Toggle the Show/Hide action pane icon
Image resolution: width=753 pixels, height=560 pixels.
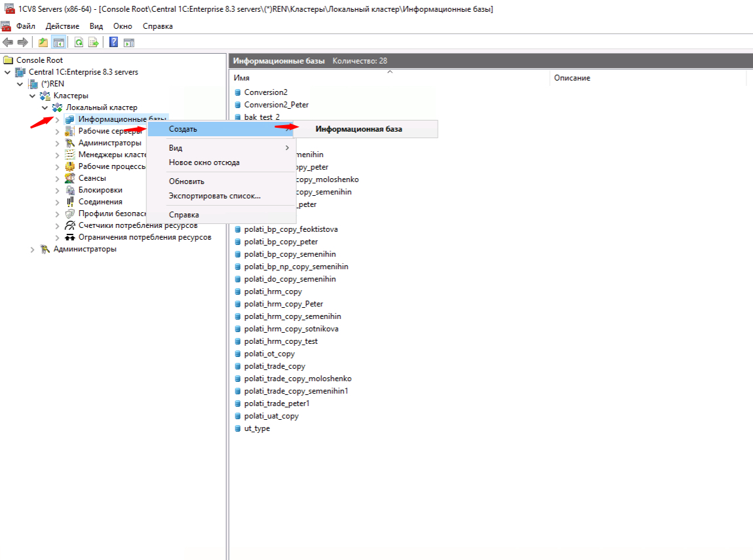pos(128,43)
